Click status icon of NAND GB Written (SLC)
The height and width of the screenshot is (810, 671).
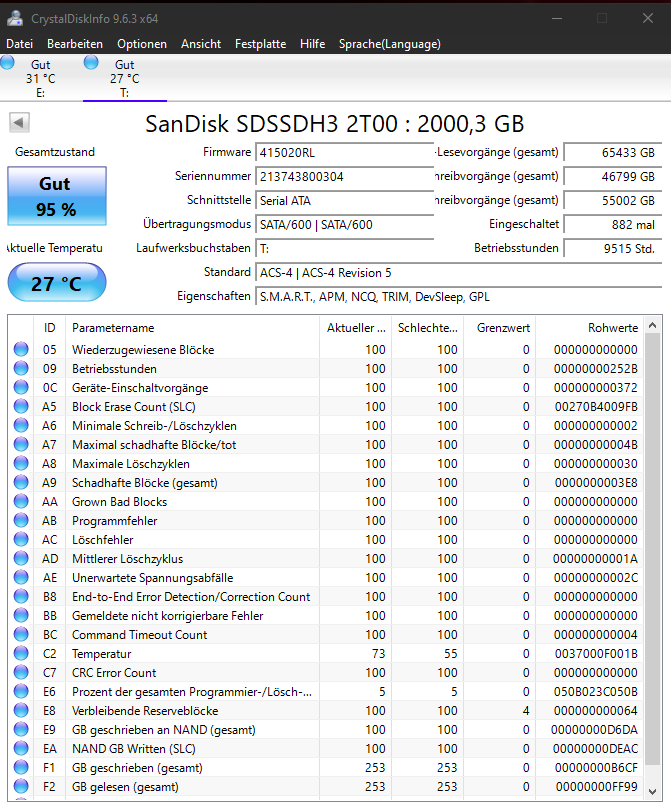pos(21,749)
